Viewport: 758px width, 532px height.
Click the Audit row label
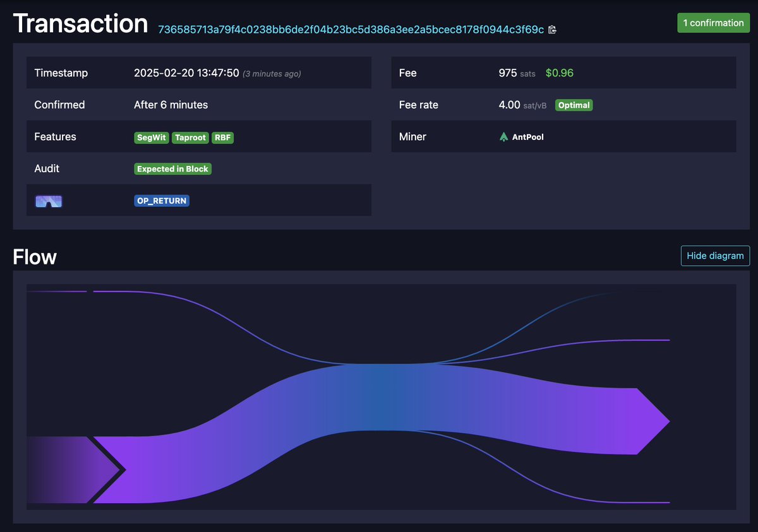pos(47,168)
